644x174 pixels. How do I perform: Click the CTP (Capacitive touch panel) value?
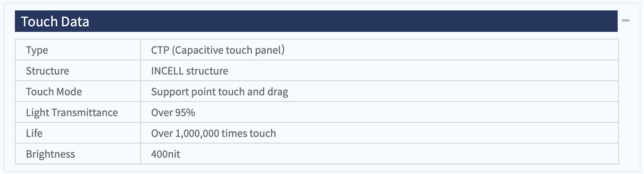click(218, 50)
